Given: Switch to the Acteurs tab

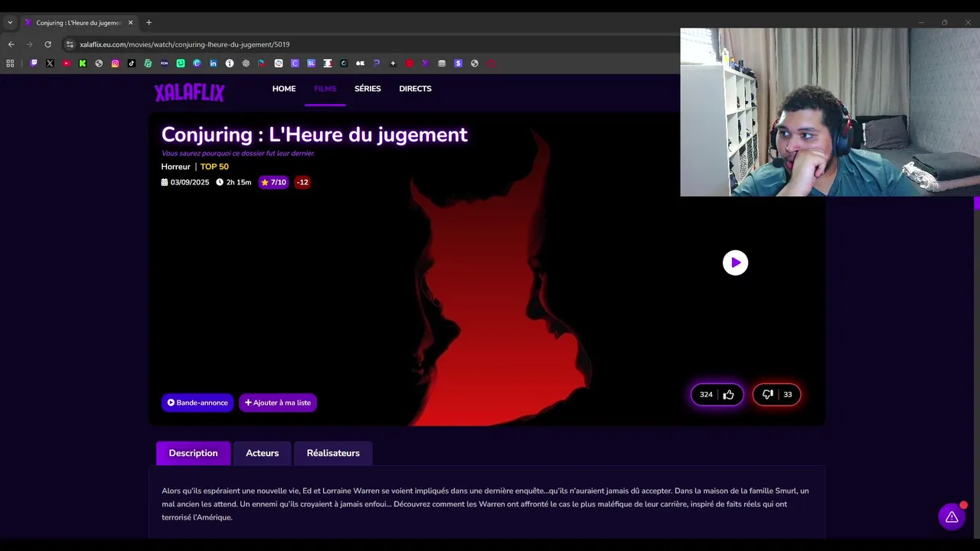Looking at the screenshot, I should tap(262, 453).
